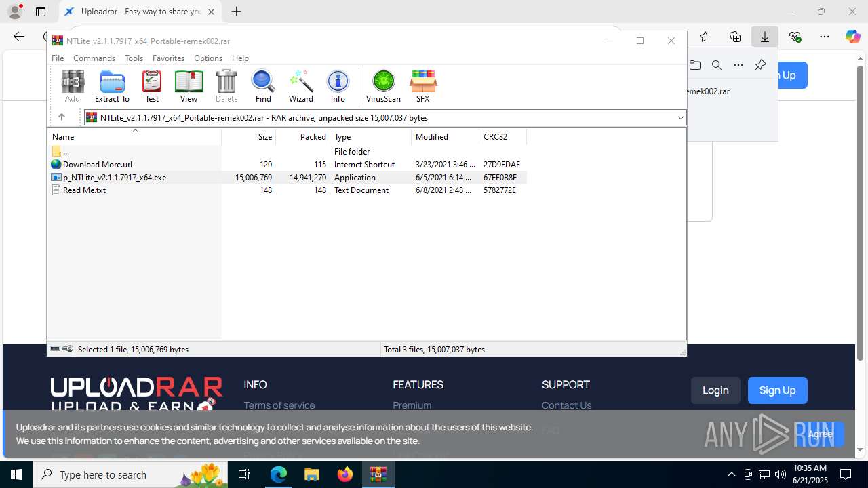
Task: Sort files by CRC32 column header
Action: point(502,137)
